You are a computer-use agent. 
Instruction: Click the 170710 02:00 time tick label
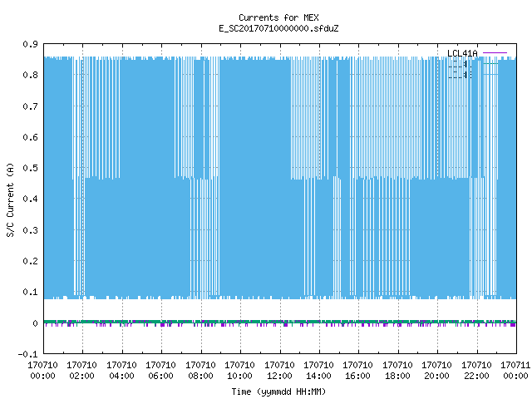pos(81,371)
